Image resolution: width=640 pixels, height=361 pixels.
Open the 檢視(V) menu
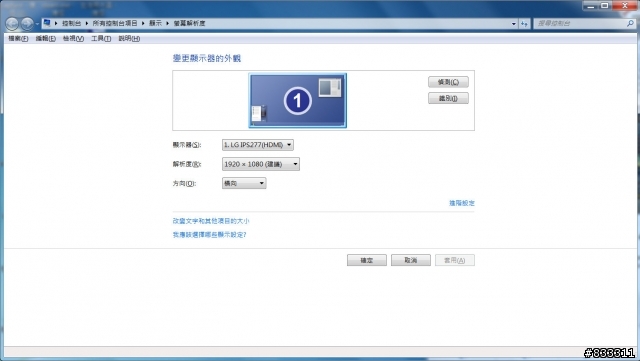coord(73,38)
